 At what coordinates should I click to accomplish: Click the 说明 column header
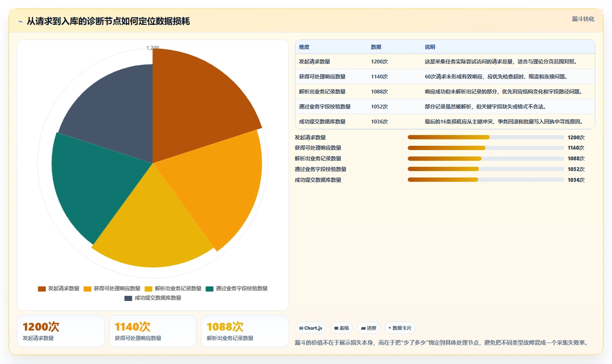[x=430, y=47]
